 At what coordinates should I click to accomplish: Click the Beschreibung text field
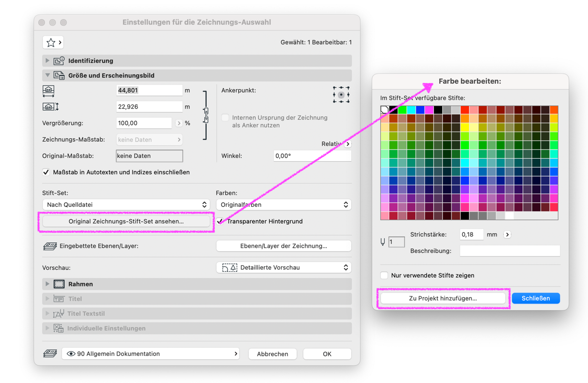pos(510,251)
